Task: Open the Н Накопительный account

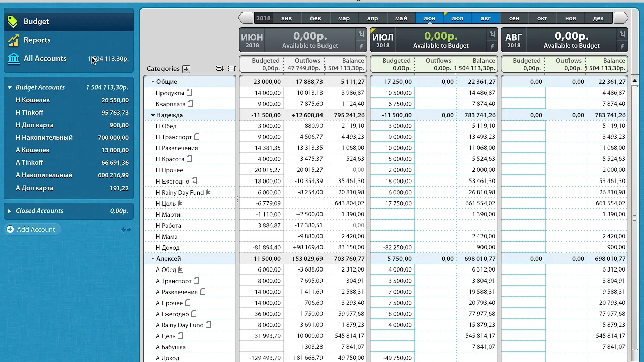Action: click(69, 137)
